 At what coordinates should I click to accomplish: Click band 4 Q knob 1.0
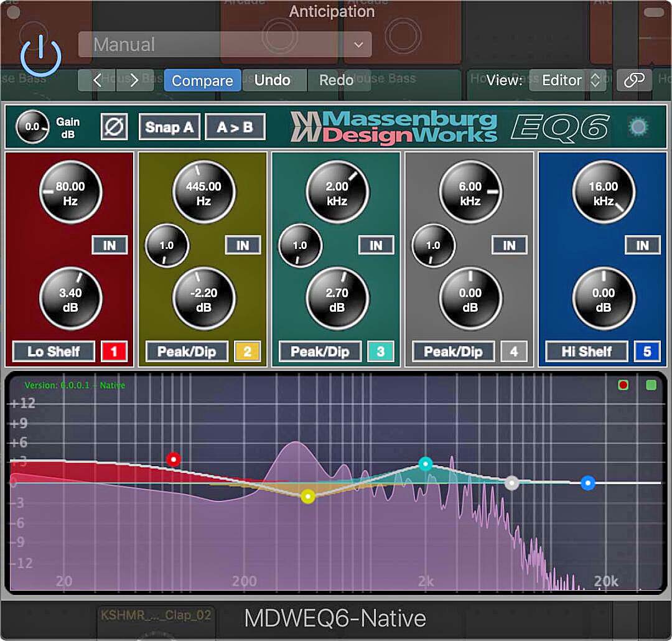pos(434,246)
